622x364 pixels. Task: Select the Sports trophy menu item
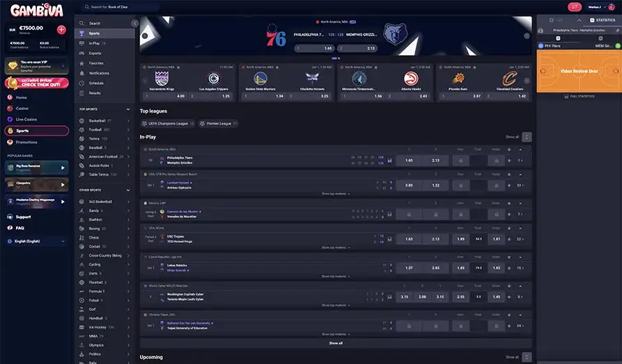[x=104, y=33]
